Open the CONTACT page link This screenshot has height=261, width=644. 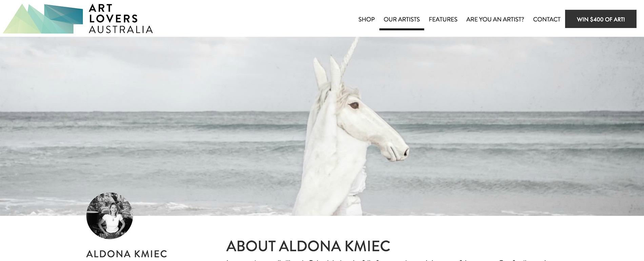coord(547,19)
